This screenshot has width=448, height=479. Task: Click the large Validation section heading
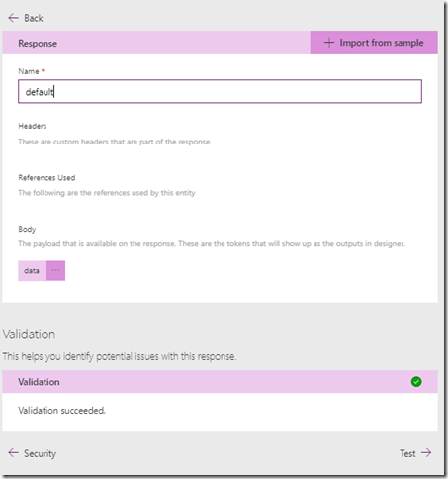point(29,335)
